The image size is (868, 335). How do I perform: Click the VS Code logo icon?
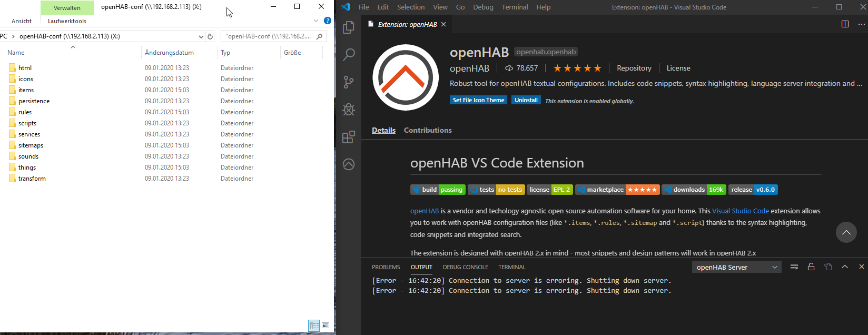pyautogui.click(x=346, y=7)
